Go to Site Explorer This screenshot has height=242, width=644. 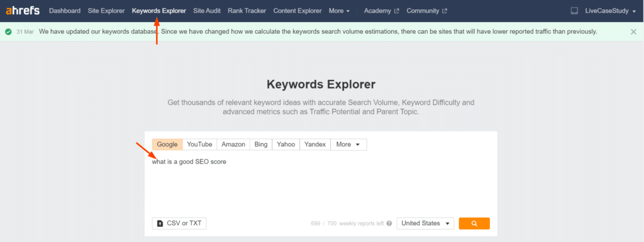click(106, 11)
